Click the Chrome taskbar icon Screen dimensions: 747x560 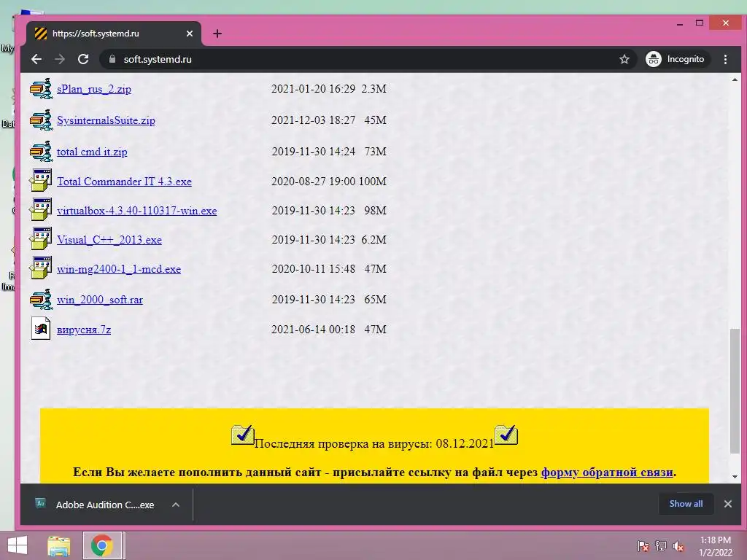tap(102, 545)
